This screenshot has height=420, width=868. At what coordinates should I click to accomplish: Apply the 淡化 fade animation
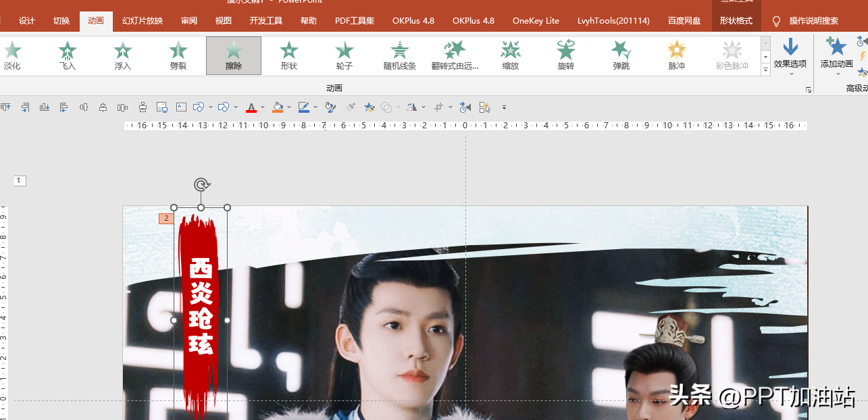tap(12, 55)
